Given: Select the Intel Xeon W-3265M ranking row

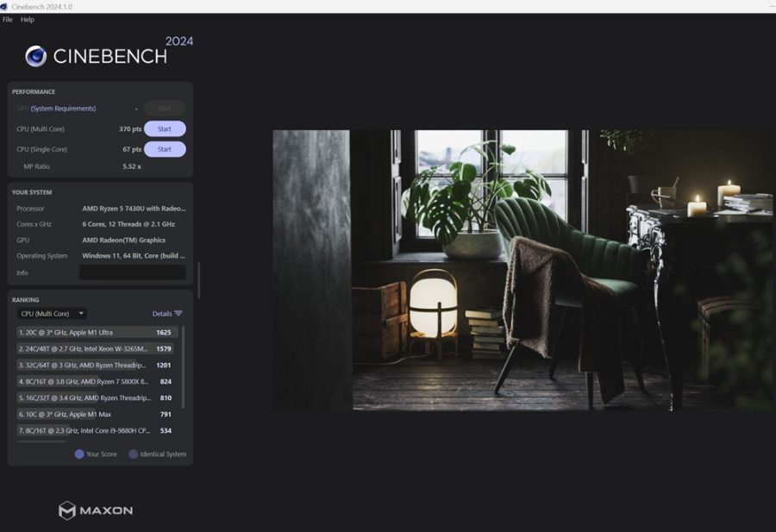Looking at the screenshot, I should [95, 348].
